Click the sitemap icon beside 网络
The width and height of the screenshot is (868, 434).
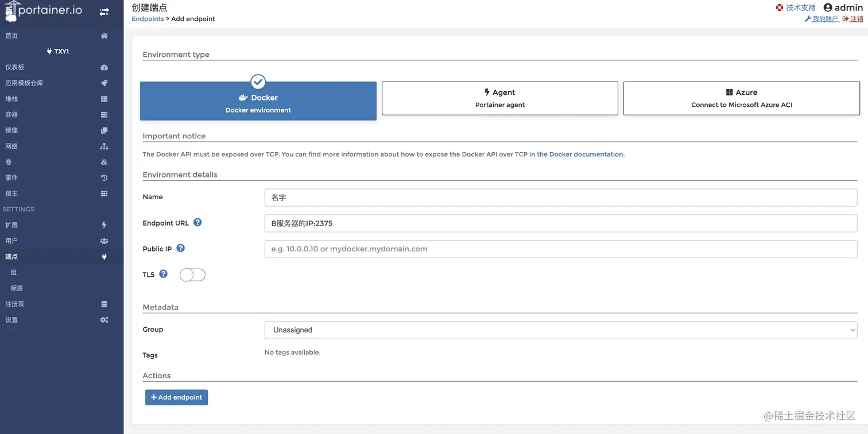coord(104,146)
